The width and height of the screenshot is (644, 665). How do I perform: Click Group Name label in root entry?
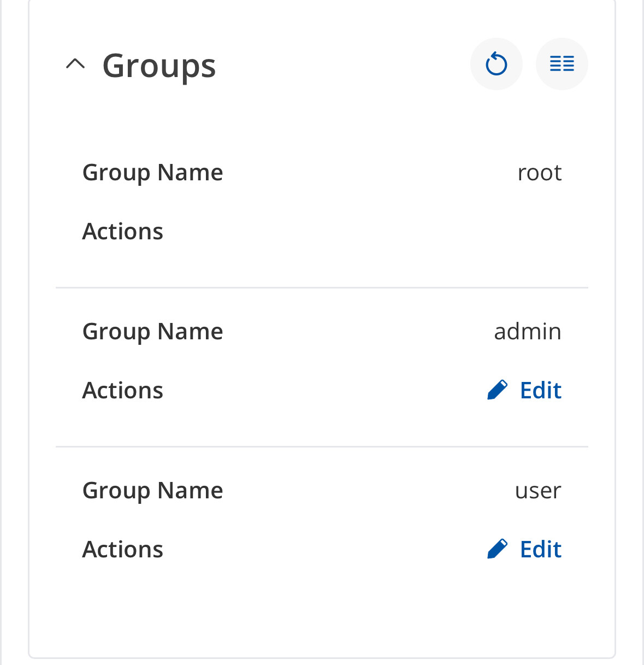click(152, 173)
